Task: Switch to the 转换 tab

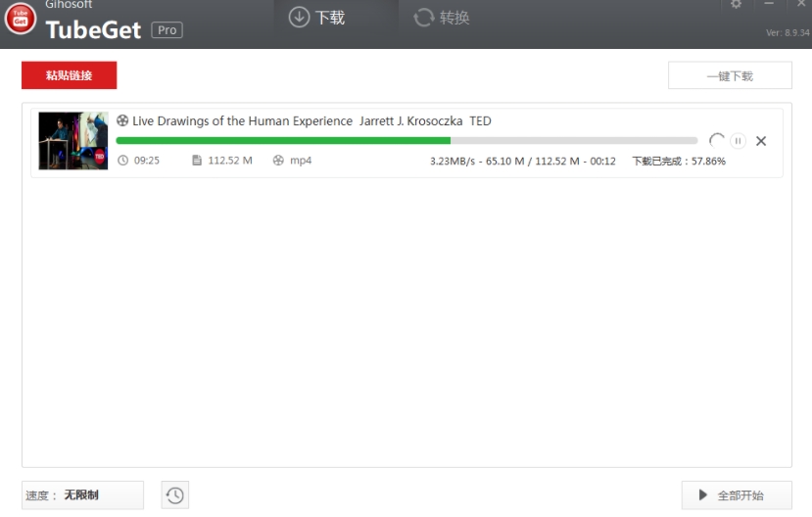Action: (x=441, y=18)
